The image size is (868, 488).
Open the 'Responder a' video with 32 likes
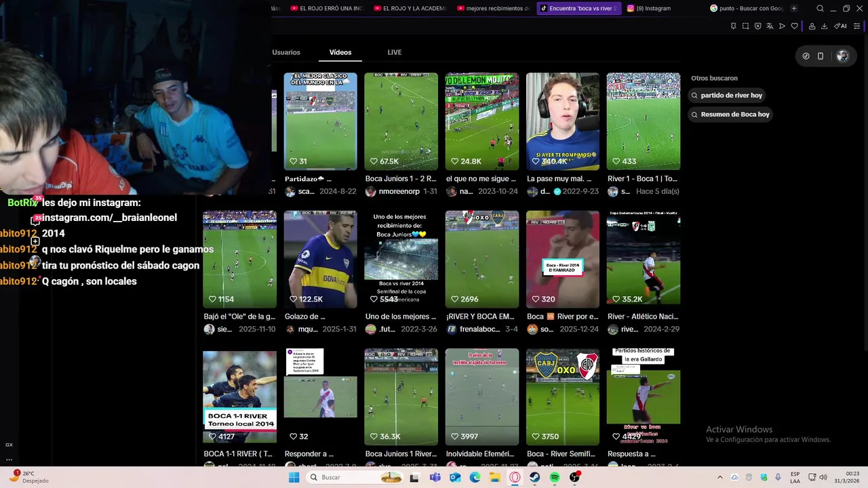pos(320,396)
